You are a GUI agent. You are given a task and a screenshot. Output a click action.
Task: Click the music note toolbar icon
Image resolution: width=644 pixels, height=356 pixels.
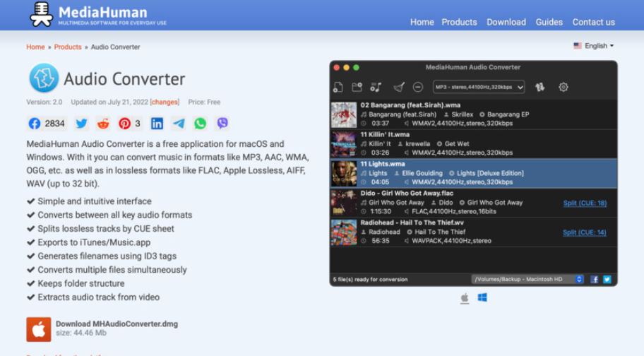coord(376,87)
